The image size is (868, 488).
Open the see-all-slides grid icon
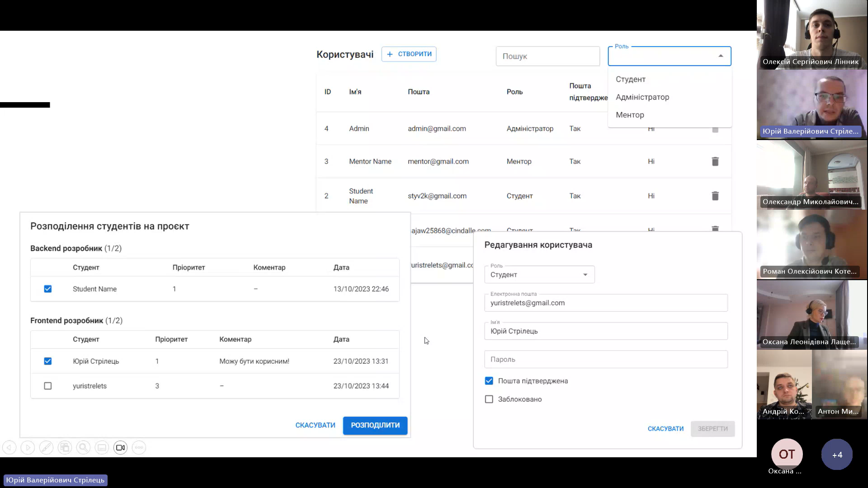(65, 448)
